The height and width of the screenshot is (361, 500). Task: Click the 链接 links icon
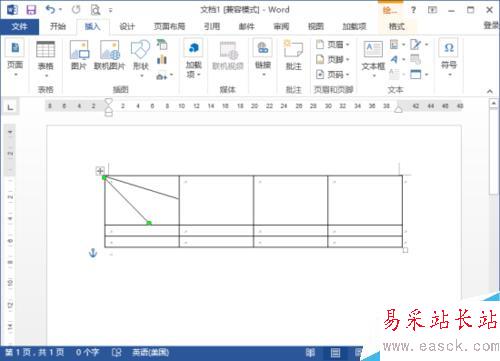click(263, 48)
